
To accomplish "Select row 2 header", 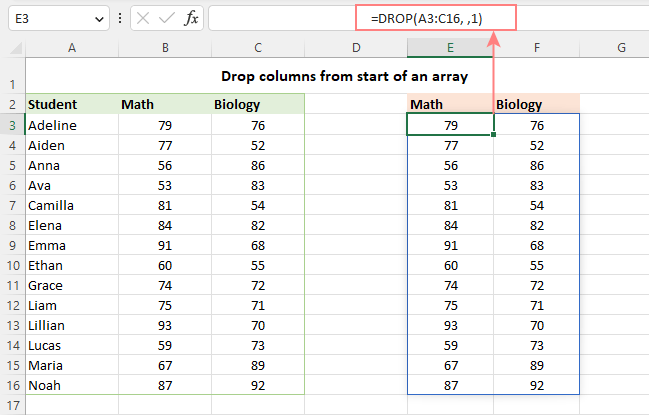I will point(12,104).
